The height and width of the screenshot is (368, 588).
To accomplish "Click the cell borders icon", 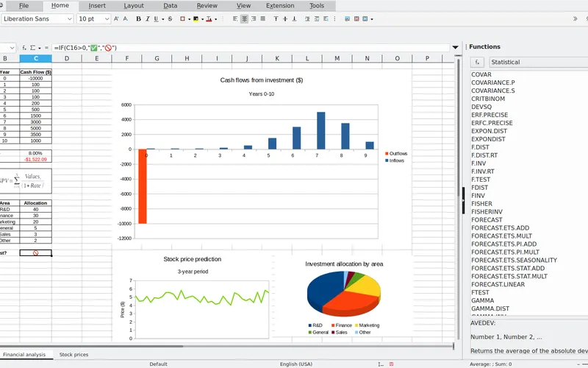I will click(x=182, y=19).
